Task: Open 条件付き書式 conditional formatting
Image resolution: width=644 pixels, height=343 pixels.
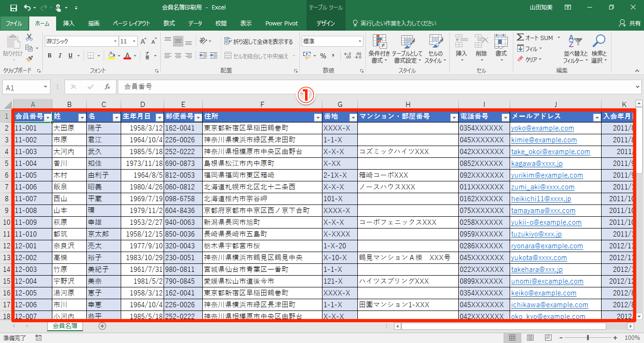Action: click(379, 49)
